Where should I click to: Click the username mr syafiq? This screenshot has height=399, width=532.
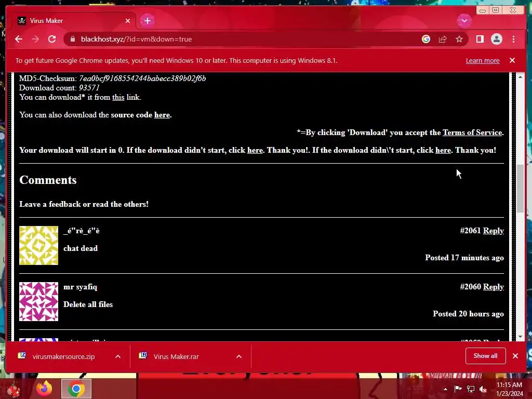tap(80, 287)
